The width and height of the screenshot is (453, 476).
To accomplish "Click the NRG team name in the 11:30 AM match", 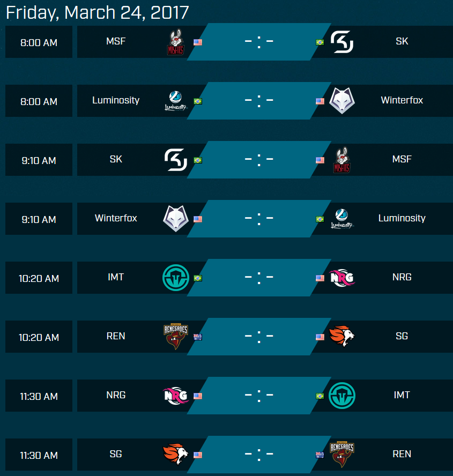I will click(116, 395).
